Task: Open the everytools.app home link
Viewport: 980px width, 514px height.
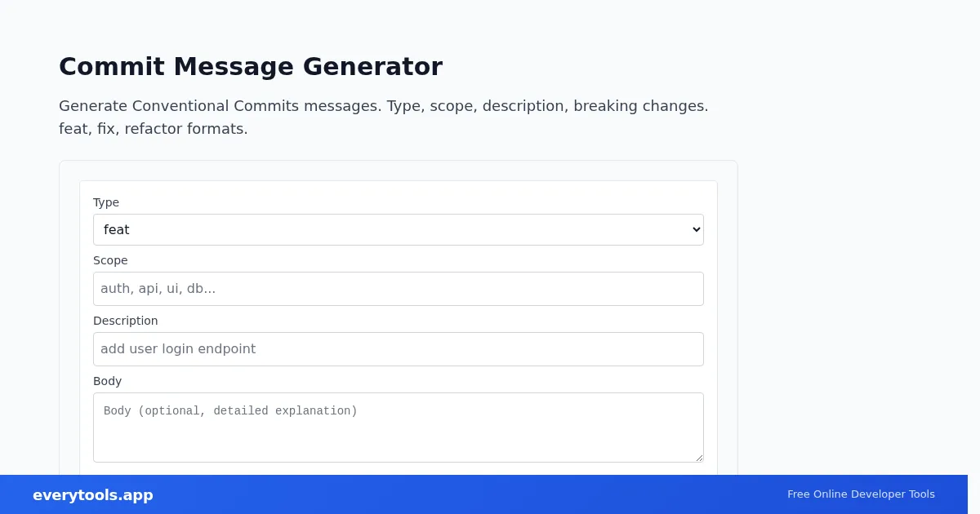Action: [x=93, y=495]
